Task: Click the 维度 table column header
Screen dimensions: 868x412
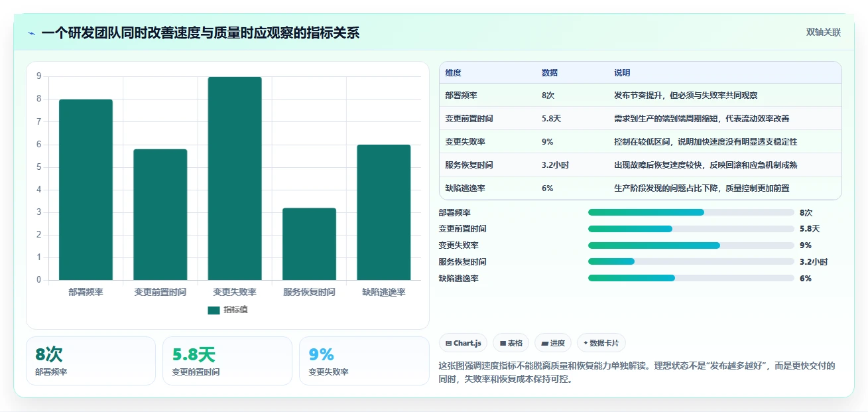Action: click(454, 72)
